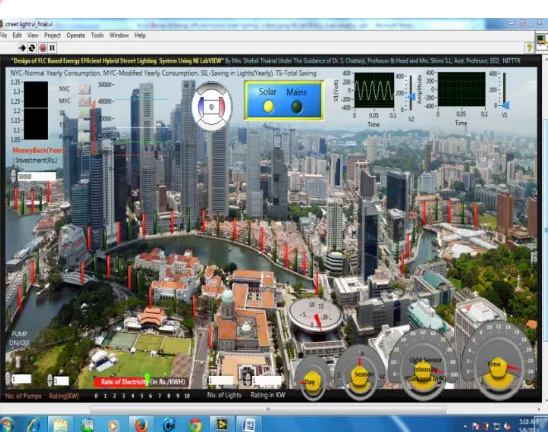Image resolution: width=548 pixels, height=432 pixels.
Task: Open the Windows Start menu
Action: click(x=6, y=424)
